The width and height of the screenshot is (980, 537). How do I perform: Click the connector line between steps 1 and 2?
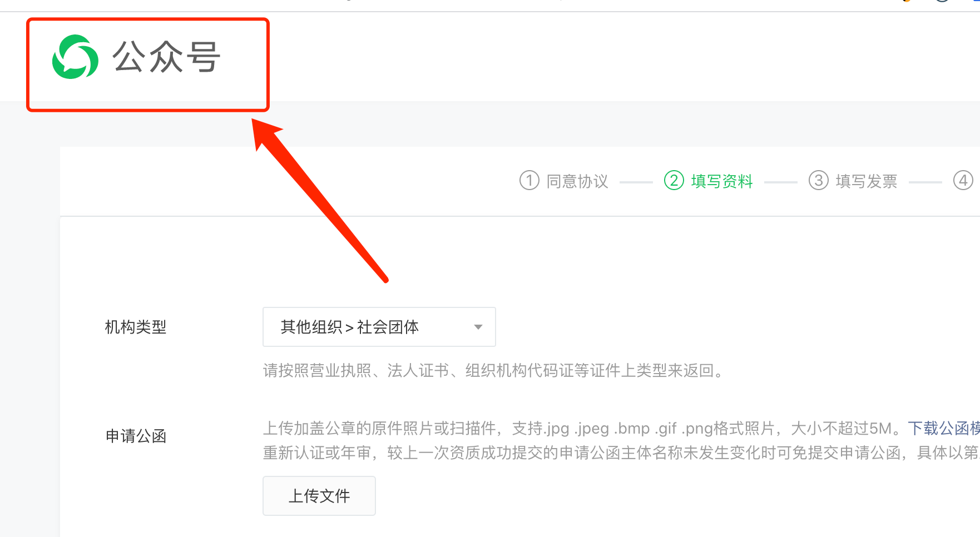(636, 182)
